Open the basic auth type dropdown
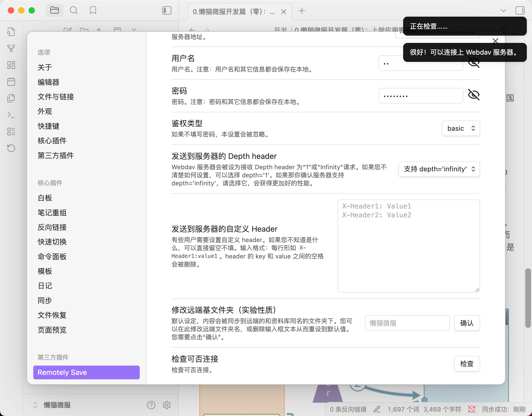The width and height of the screenshot is (532, 416). (461, 128)
